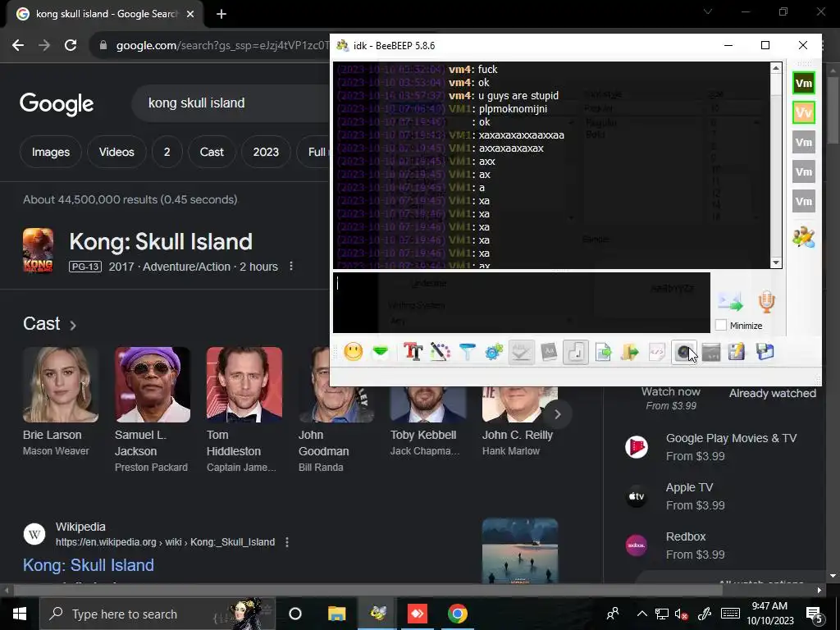Open the emoticons smiley menu in BeeBEEP

[x=354, y=352]
